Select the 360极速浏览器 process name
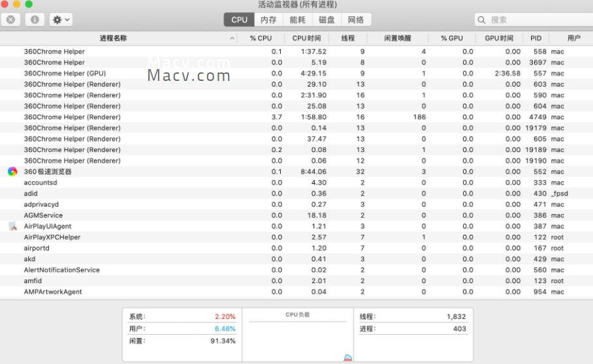 coord(48,172)
